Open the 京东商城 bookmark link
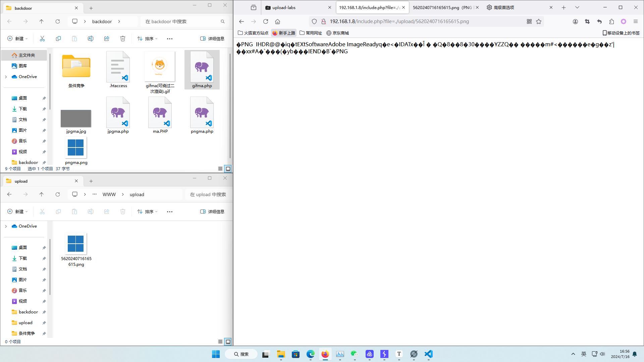The width and height of the screenshot is (644, 362). click(x=337, y=33)
